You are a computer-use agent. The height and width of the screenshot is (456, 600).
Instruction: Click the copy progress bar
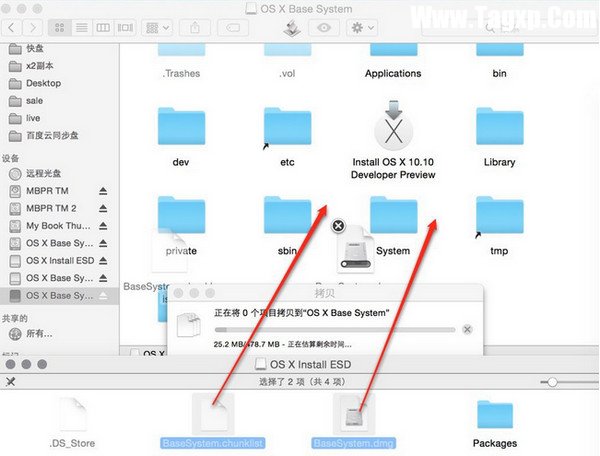click(x=335, y=329)
